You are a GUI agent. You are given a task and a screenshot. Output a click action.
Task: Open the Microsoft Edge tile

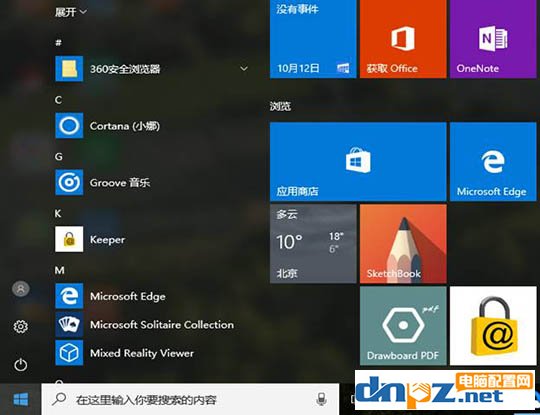(493, 162)
